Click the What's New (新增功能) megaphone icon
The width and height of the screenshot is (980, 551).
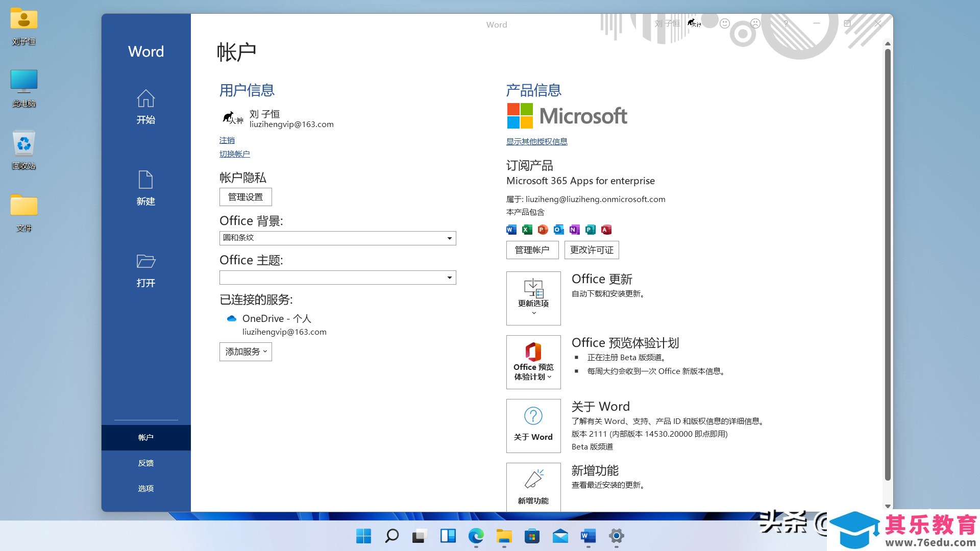pos(533,479)
